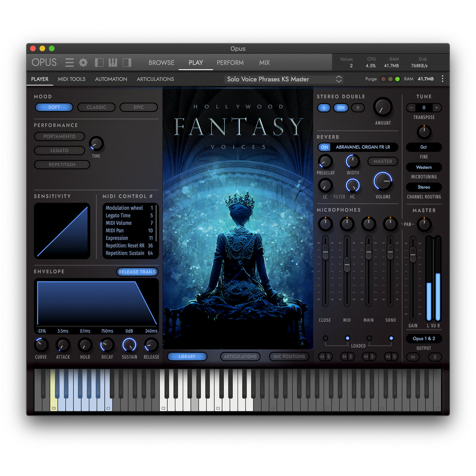Open the Oct tuning dropdown
476x476 pixels.
click(424, 147)
